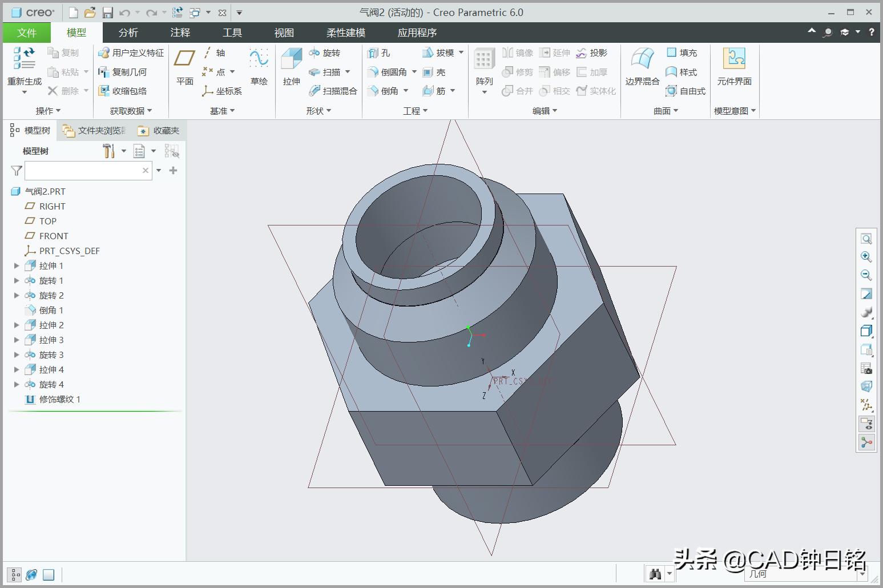Open the 文件夹浏览器 navigator tab
This screenshot has width=883, height=588.
pos(95,131)
